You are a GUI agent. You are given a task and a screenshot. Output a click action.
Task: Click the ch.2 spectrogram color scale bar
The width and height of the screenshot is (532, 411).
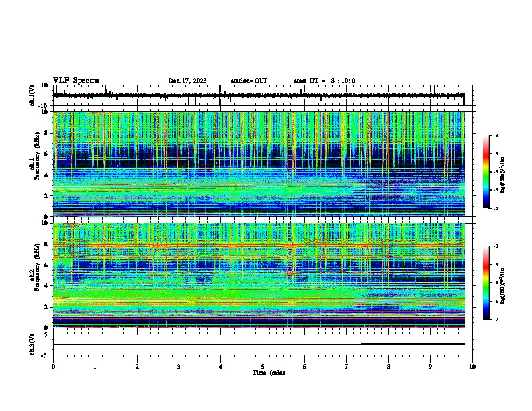tap(486, 283)
